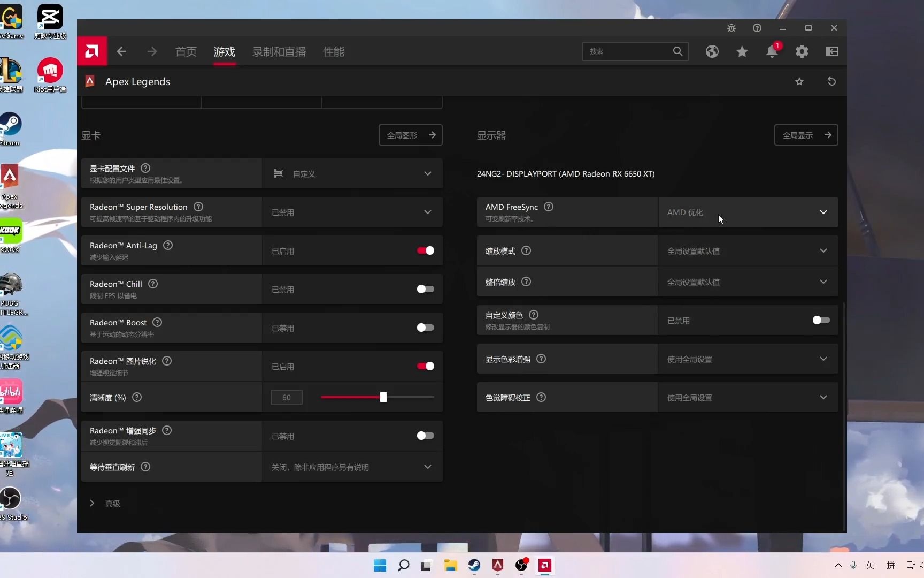Open the bug report icon in title bar

click(x=731, y=28)
